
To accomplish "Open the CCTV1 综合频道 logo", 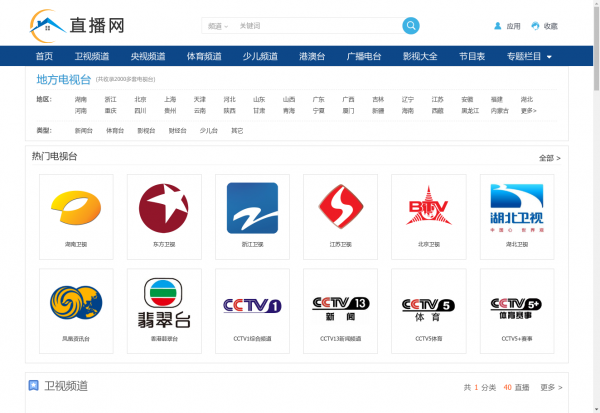I will tap(252, 305).
